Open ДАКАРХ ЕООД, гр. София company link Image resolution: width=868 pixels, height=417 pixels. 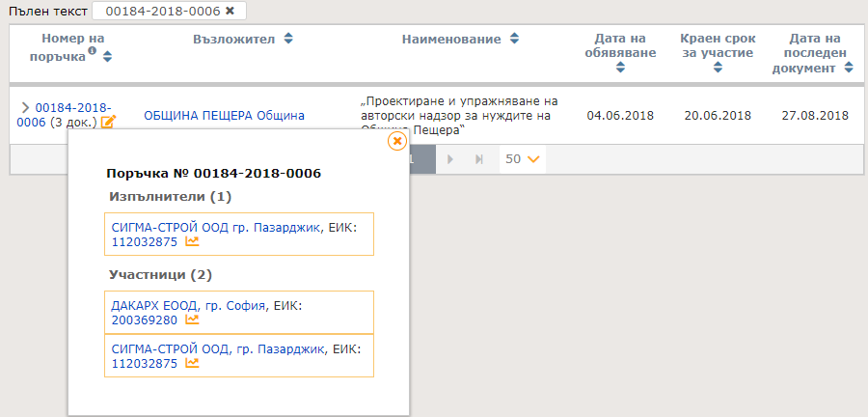pyautogui.click(x=187, y=305)
